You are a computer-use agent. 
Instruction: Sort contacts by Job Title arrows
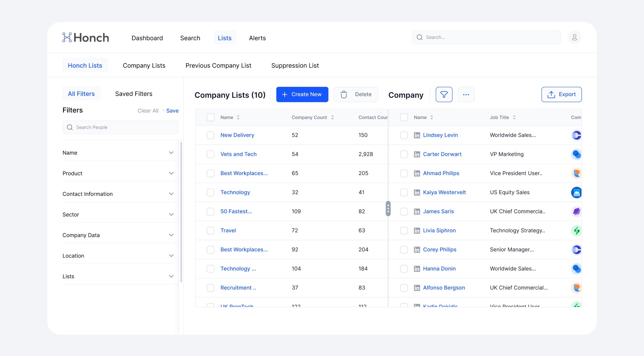click(514, 118)
